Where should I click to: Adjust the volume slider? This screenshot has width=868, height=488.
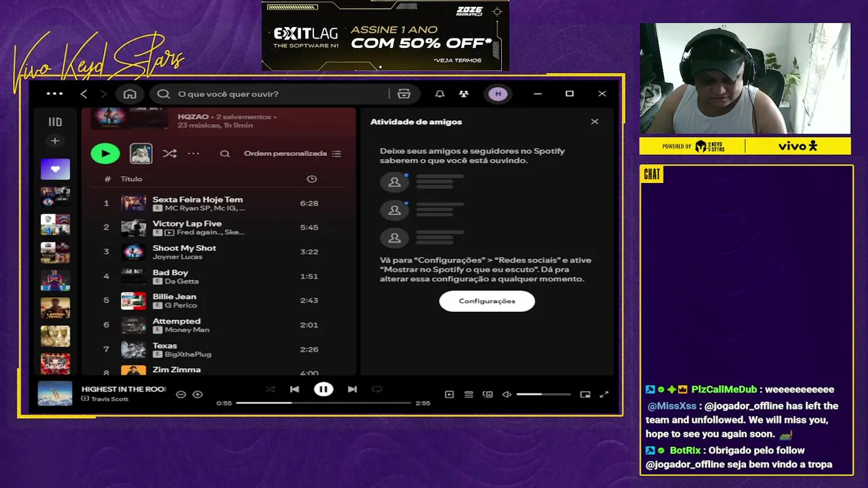point(543,394)
